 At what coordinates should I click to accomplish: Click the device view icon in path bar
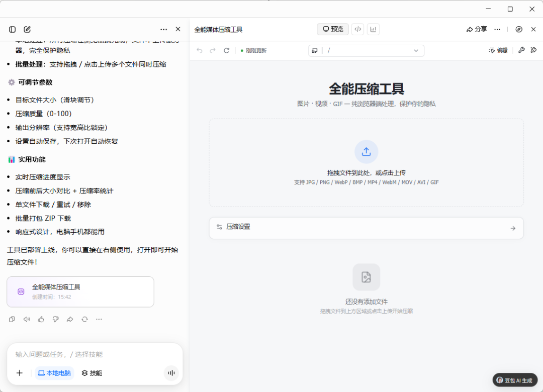coord(314,51)
